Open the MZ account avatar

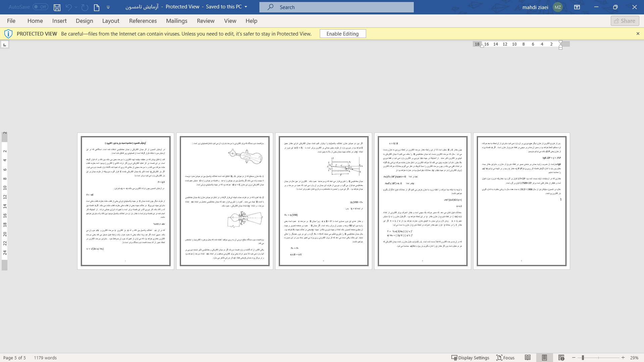point(558,7)
